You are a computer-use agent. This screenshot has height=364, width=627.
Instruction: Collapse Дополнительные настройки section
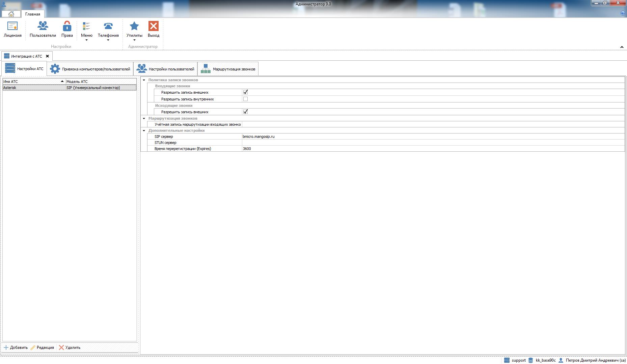144,130
